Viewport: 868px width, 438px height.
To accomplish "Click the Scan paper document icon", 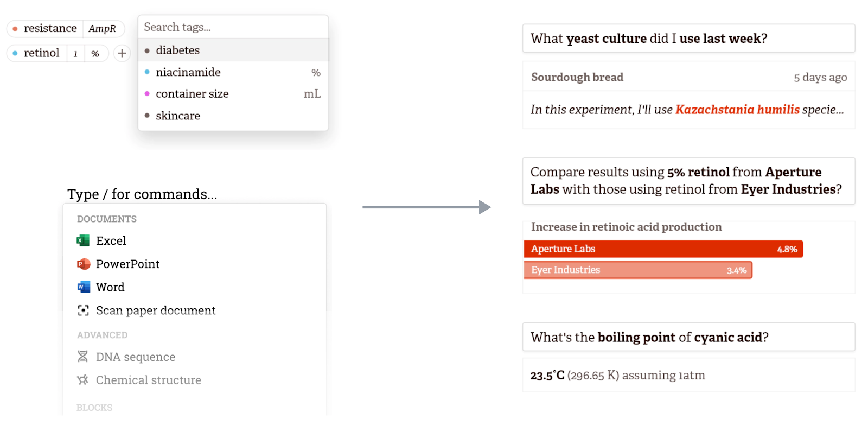I will pyautogui.click(x=83, y=310).
